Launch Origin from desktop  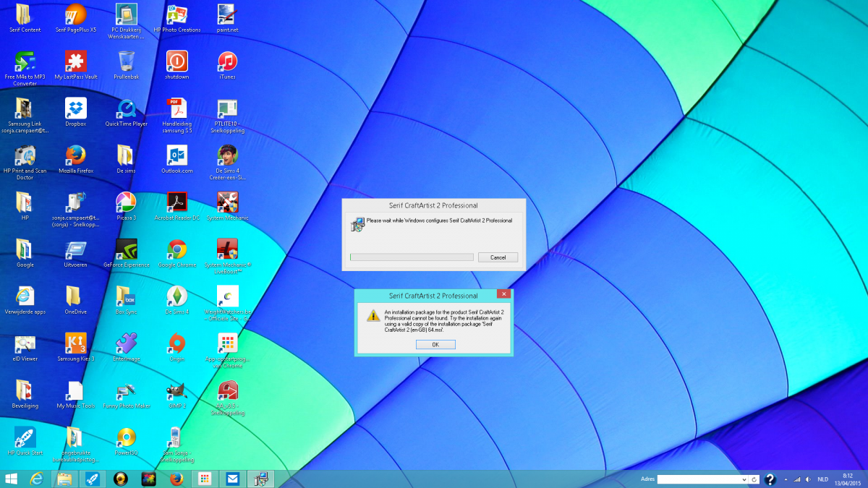[x=177, y=348]
